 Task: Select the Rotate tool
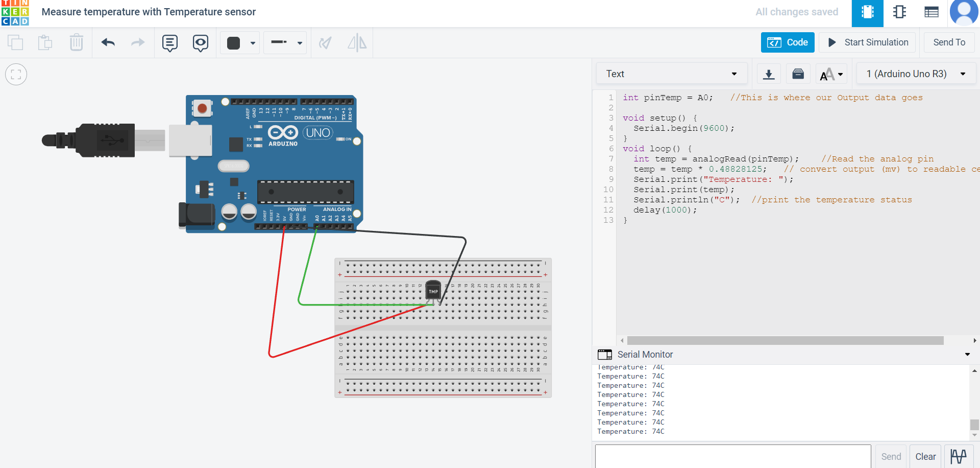click(x=325, y=43)
